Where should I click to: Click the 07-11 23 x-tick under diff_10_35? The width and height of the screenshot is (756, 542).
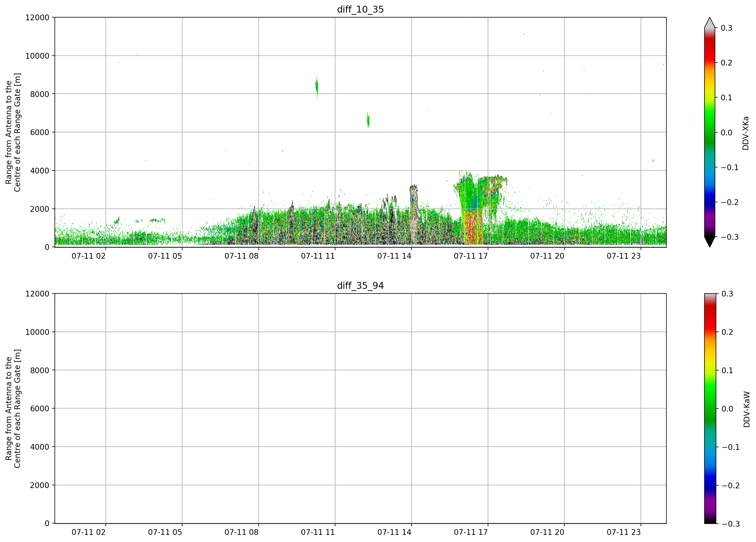pyautogui.click(x=624, y=256)
